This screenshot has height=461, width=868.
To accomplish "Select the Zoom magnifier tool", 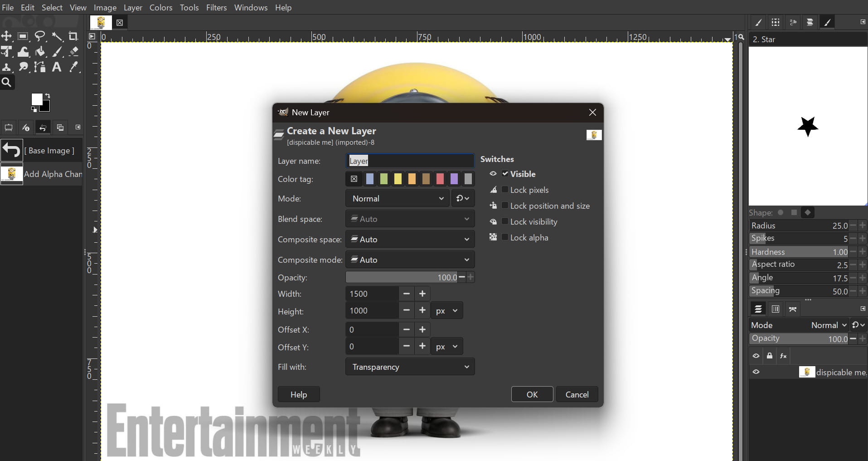I will (7, 83).
